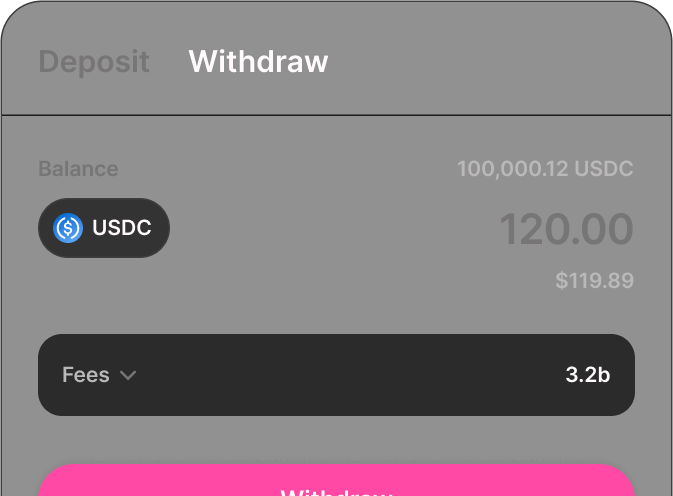Use max balance 100,000.12 USDC value

pyautogui.click(x=545, y=169)
